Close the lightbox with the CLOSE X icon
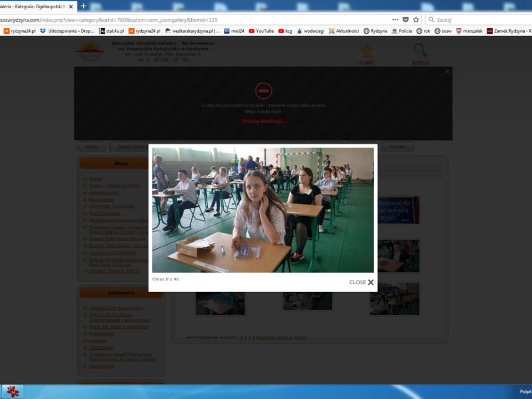The height and width of the screenshot is (399, 532). (x=370, y=282)
